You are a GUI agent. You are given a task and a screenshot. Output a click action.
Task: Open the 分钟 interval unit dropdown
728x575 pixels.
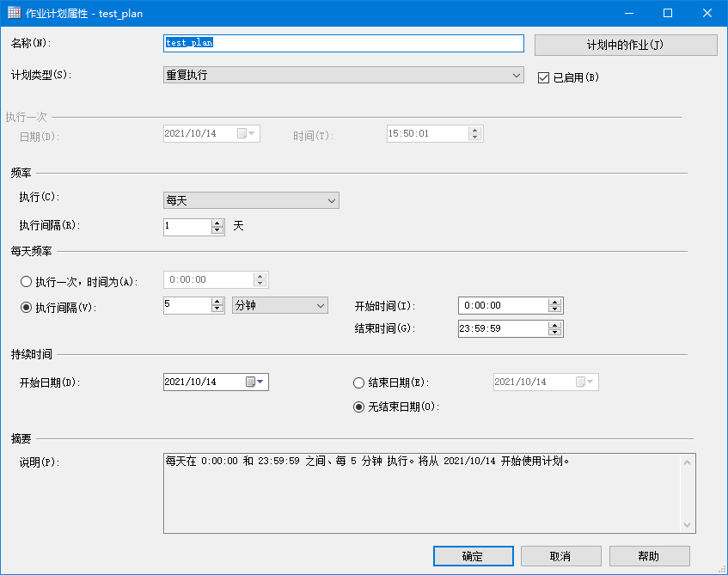tap(320, 305)
